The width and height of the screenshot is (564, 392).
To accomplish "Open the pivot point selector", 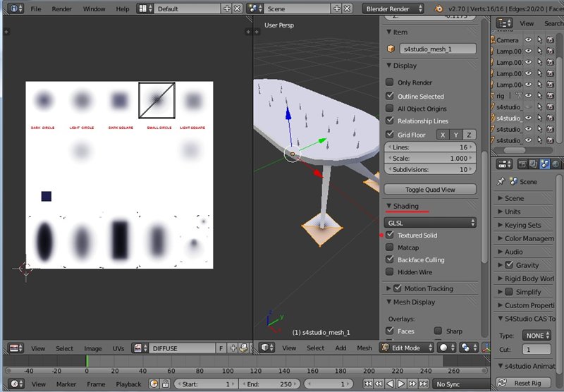I will click(468, 348).
